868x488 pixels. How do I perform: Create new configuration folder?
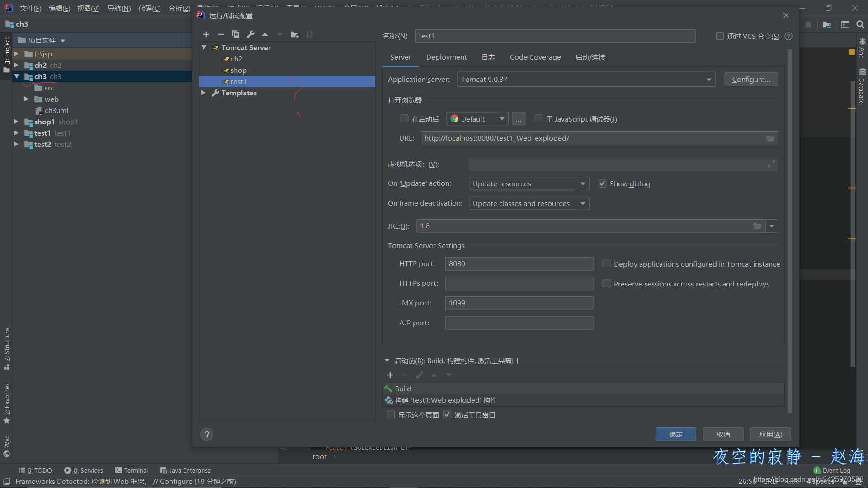click(295, 34)
